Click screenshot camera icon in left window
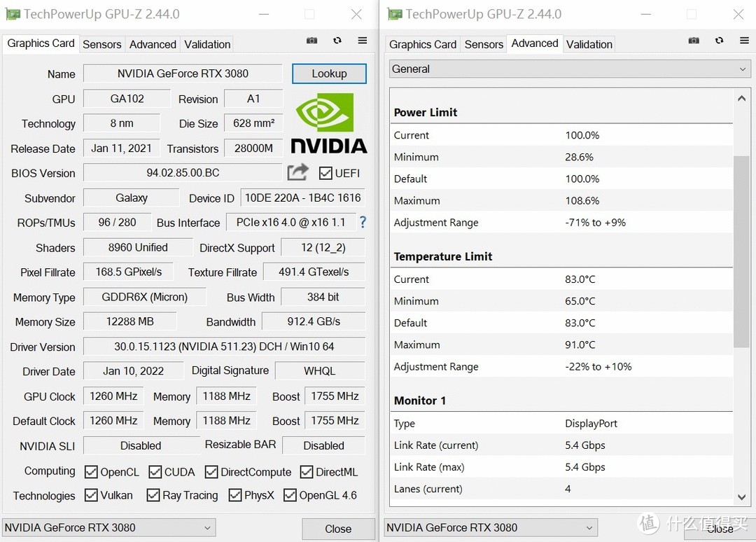Image resolution: width=756 pixels, height=542 pixels. point(312,41)
